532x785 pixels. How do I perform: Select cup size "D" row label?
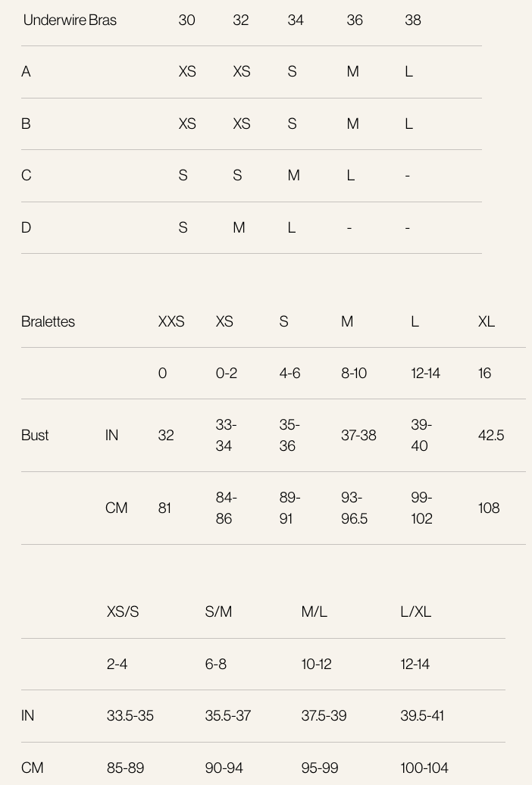[x=27, y=227]
